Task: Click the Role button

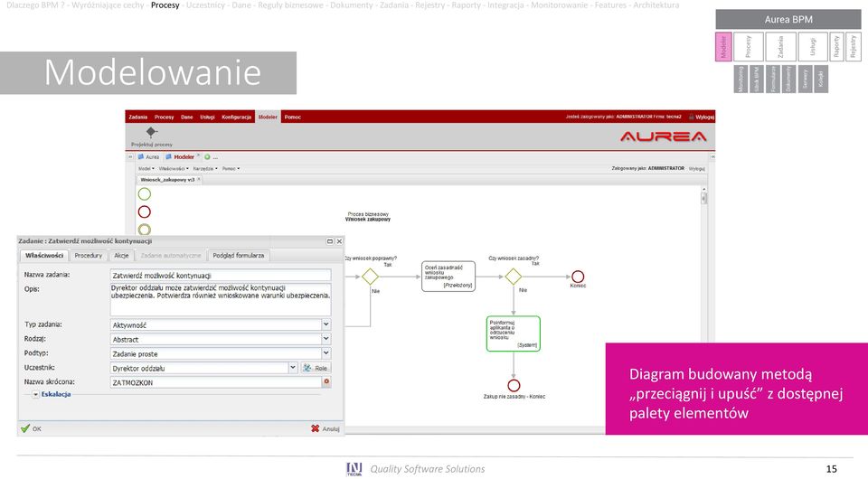Action: click(316, 368)
